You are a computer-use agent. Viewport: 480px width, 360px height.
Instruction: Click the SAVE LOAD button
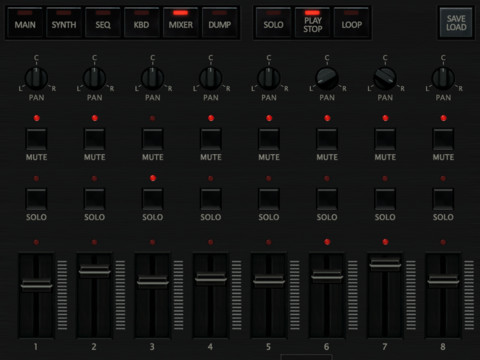(456, 23)
